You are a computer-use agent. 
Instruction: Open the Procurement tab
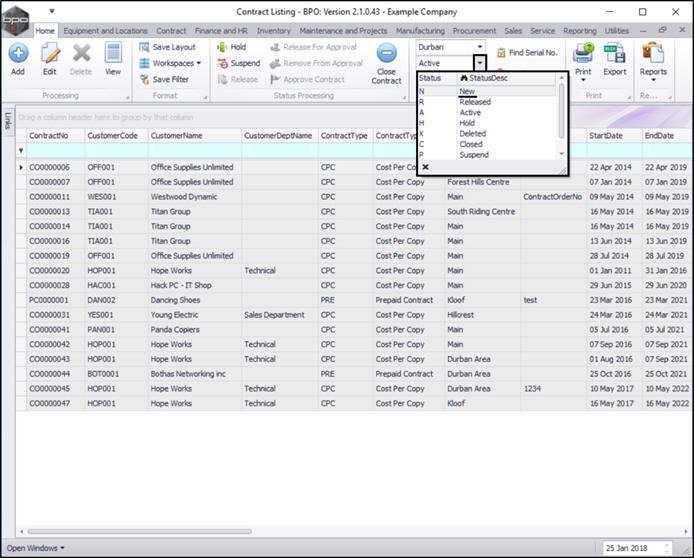[x=474, y=31]
